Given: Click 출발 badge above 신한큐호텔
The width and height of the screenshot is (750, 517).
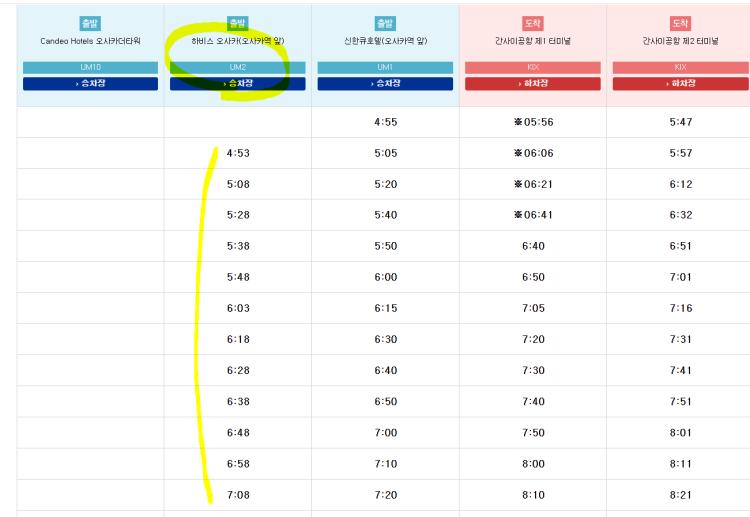Looking at the screenshot, I should [x=385, y=23].
